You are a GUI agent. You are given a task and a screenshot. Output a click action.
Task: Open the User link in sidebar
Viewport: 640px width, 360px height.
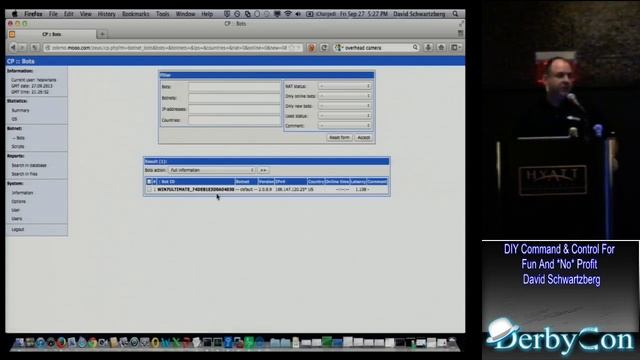[x=16, y=210]
